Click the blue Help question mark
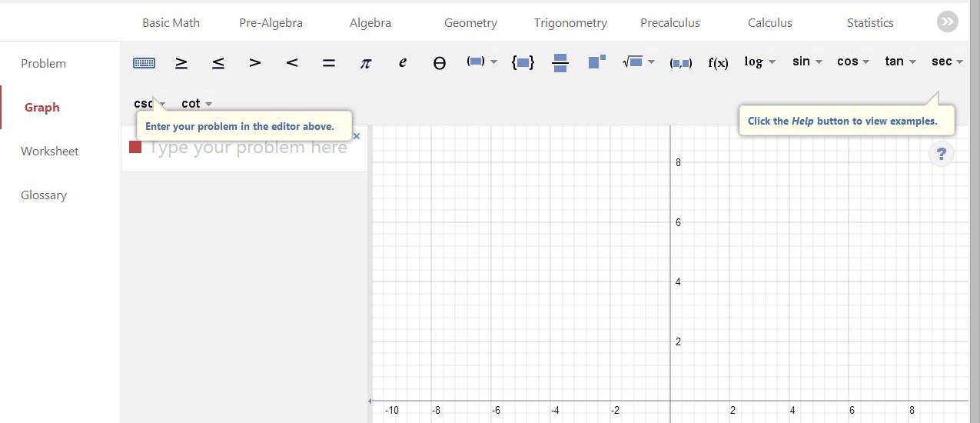 tap(941, 154)
